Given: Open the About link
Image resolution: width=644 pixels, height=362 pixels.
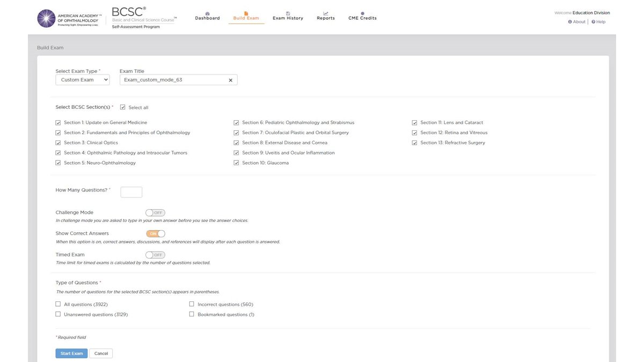Looking at the screenshot, I should (577, 22).
